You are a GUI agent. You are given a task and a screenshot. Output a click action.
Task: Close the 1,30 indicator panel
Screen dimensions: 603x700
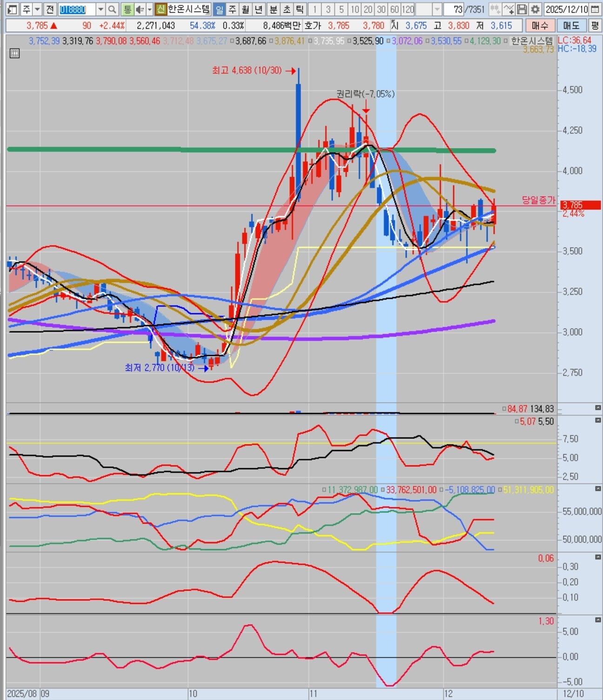pos(598,620)
